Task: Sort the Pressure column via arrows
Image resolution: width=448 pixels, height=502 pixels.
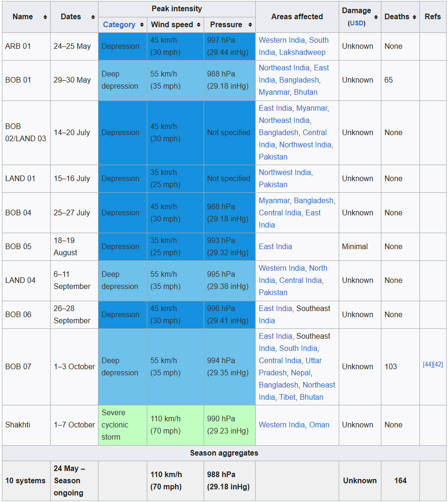Action: [250, 25]
